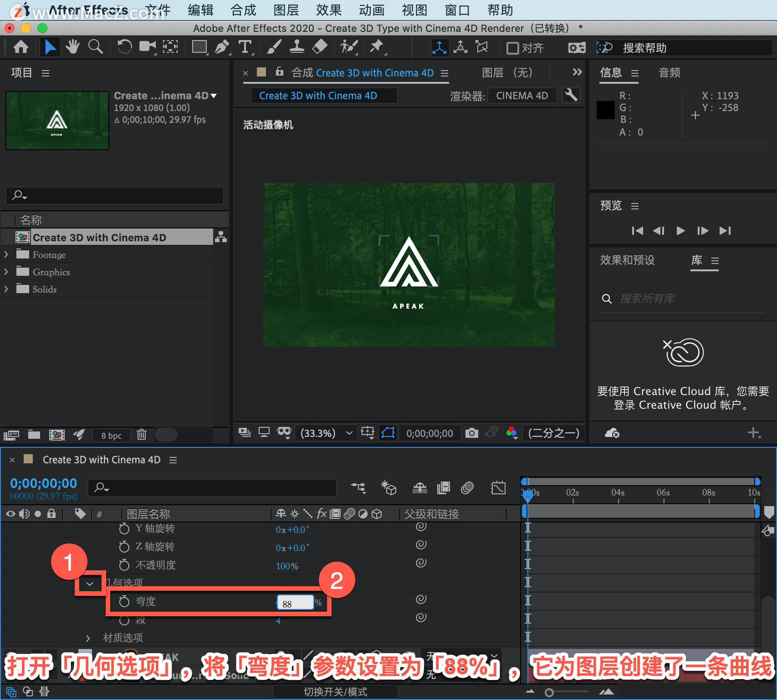Open the 效果 menu
This screenshot has width=777, height=700.
[x=329, y=10]
